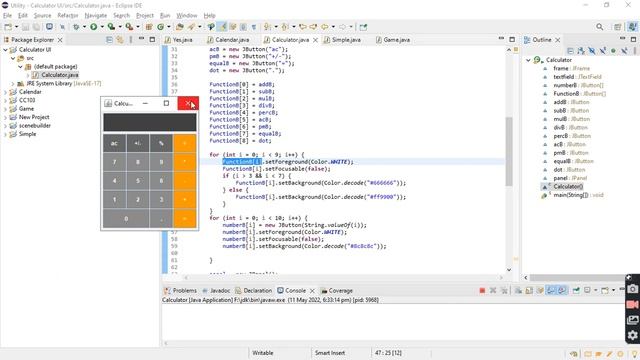Click the +/- button in the Calculator window
Viewport: 640px width, 360px height.
pyautogui.click(x=138, y=143)
